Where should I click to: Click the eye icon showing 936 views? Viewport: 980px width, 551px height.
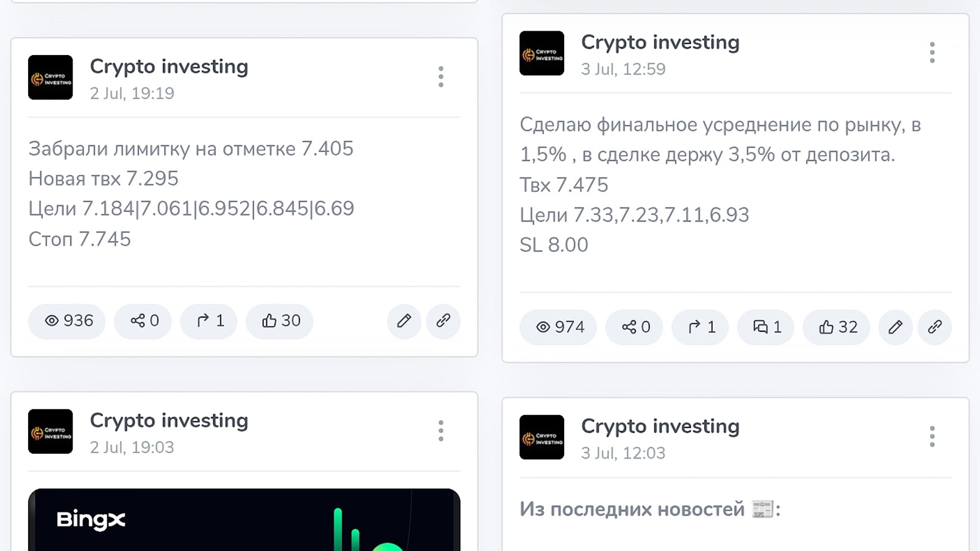67,321
